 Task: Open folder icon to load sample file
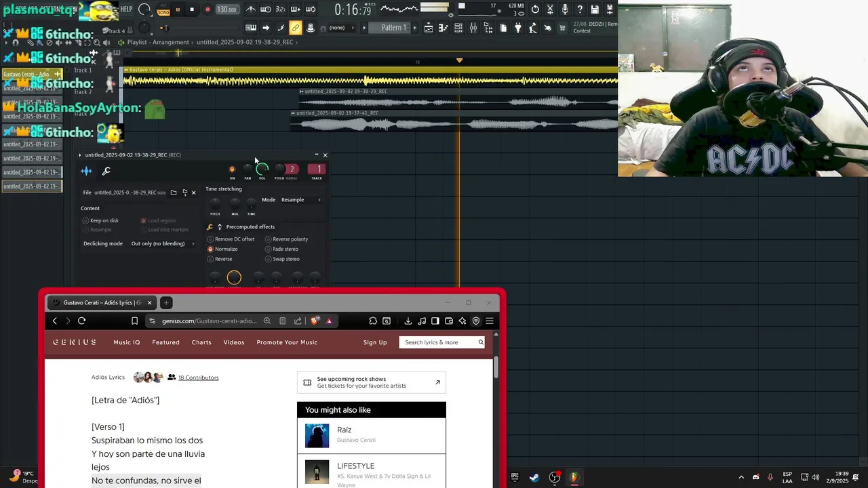174,192
